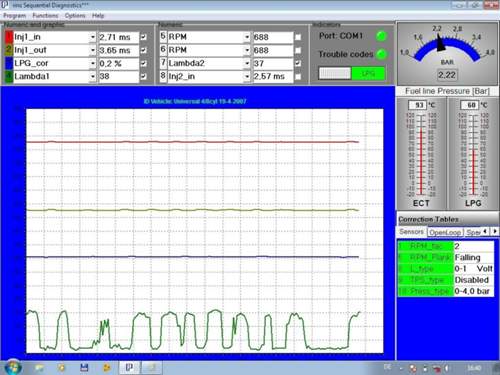
Task: Click the Port COM1 green indicator light
Action: pos(381,36)
